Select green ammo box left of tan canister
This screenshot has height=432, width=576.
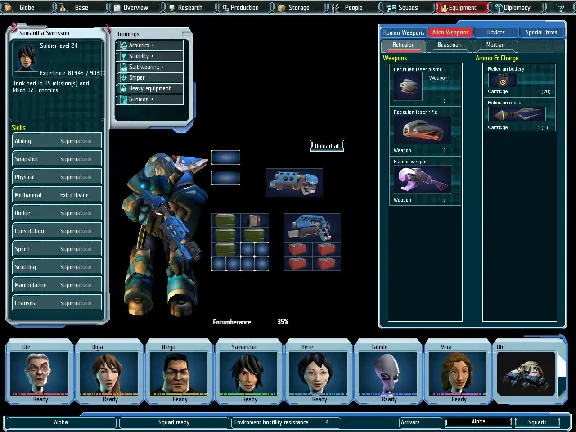click(x=225, y=220)
